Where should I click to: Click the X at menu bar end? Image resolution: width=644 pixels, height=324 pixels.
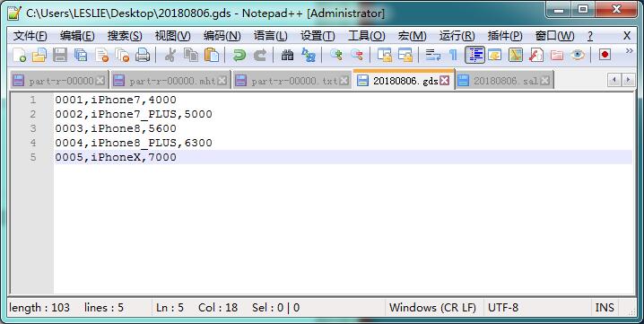coord(627,36)
